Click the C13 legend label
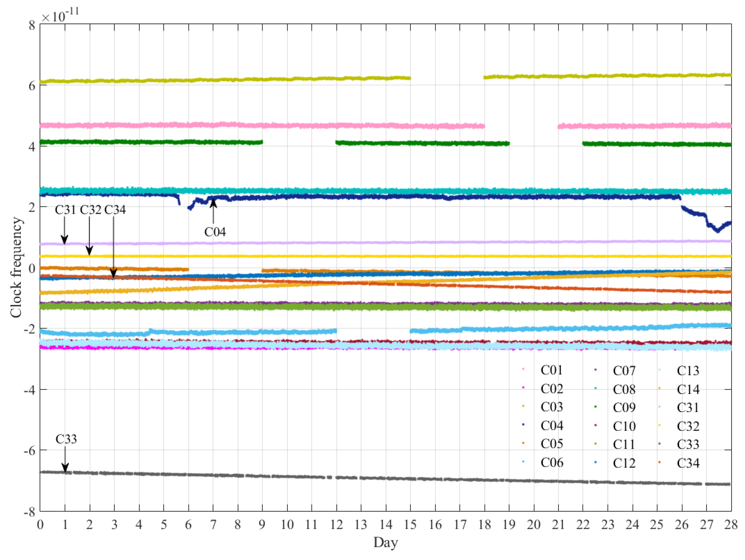The width and height of the screenshot is (745, 560). 688,371
